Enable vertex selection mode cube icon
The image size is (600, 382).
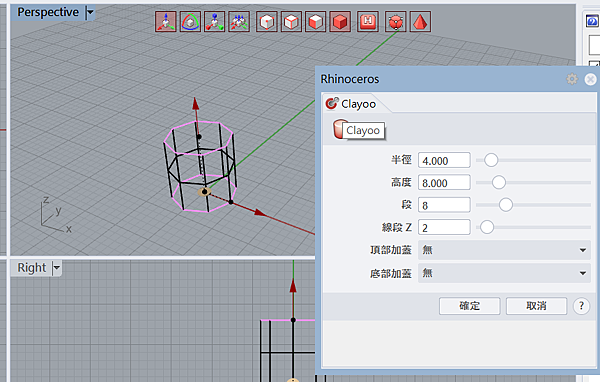[x=267, y=21]
